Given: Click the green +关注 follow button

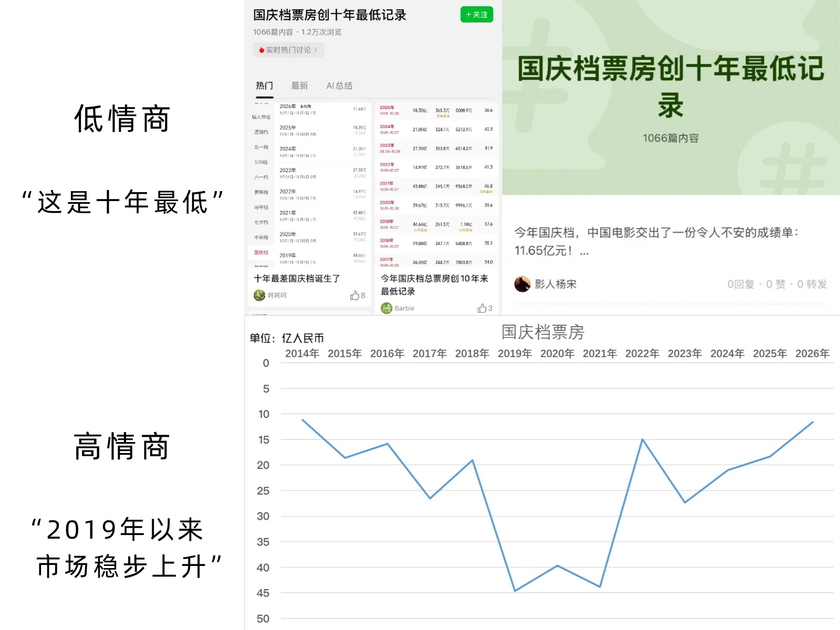Looking at the screenshot, I should tap(477, 15).
